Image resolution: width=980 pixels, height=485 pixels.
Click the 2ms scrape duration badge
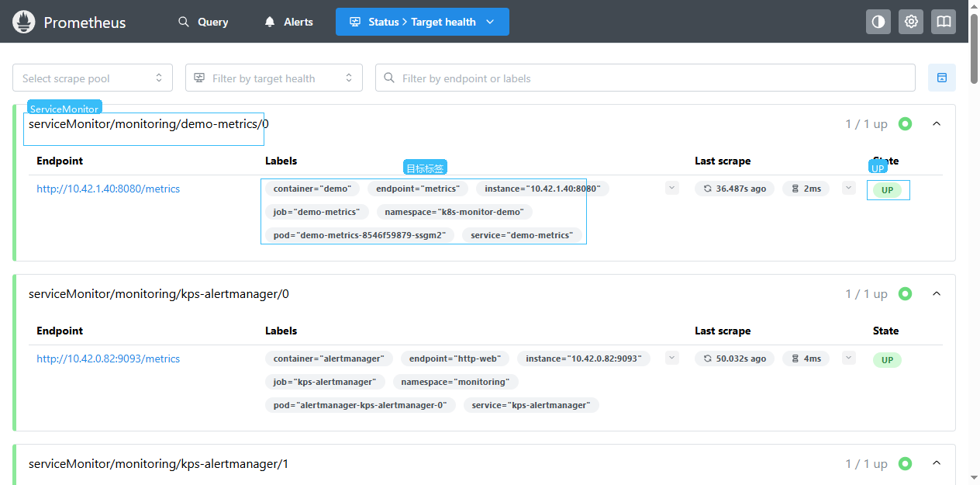click(806, 189)
